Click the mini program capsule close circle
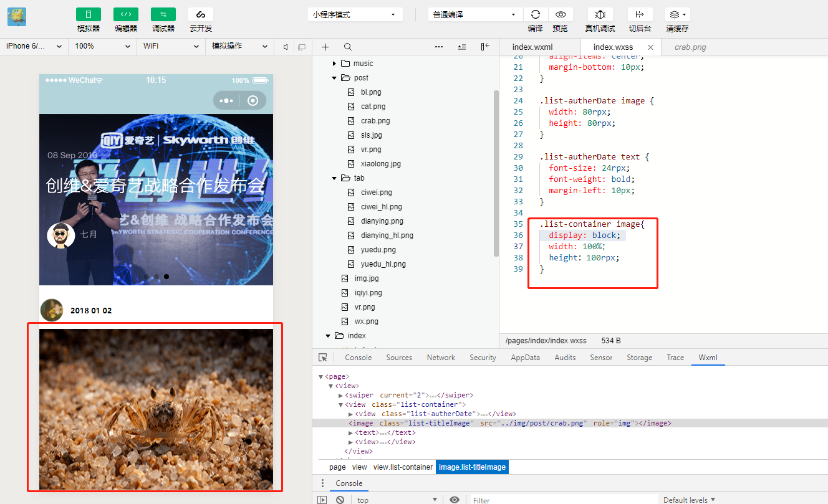 click(x=253, y=101)
